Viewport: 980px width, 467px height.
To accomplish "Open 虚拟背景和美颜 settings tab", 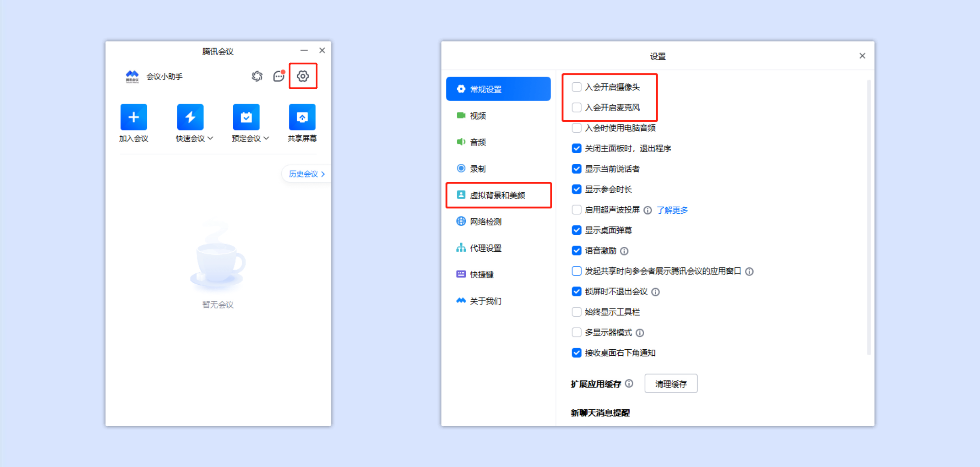I will pyautogui.click(x=498, y=195).
